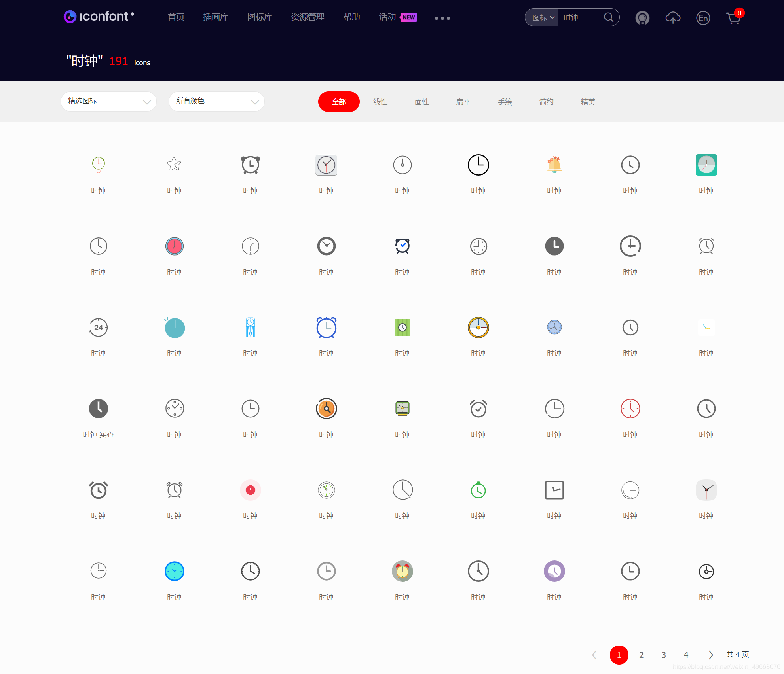Select the 全部 filter pill

339,102
